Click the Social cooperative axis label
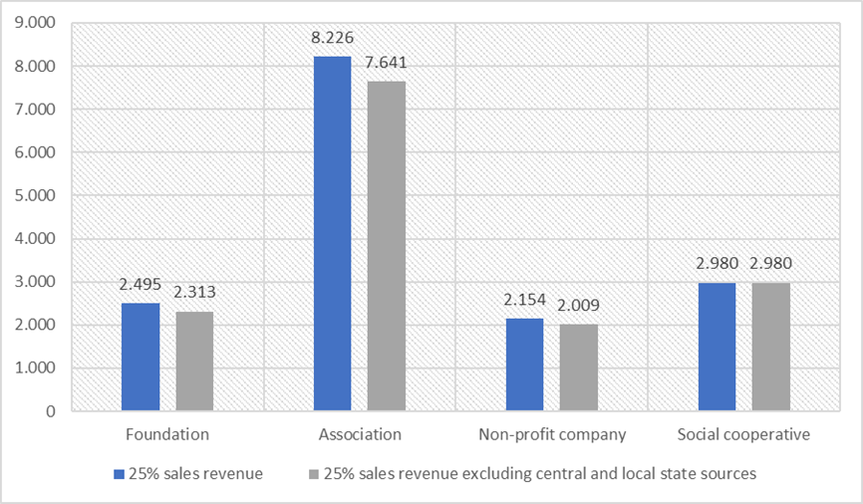 pos(743,434)
